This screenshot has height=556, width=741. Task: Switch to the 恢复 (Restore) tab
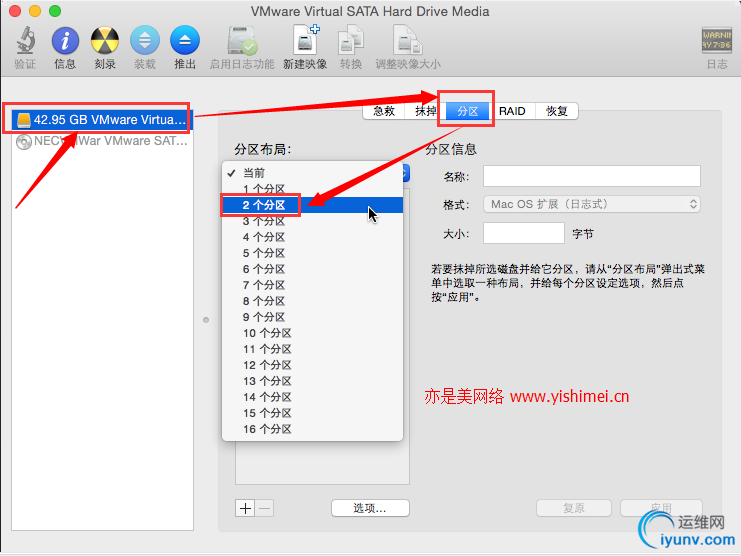click(x=556, y=111)
